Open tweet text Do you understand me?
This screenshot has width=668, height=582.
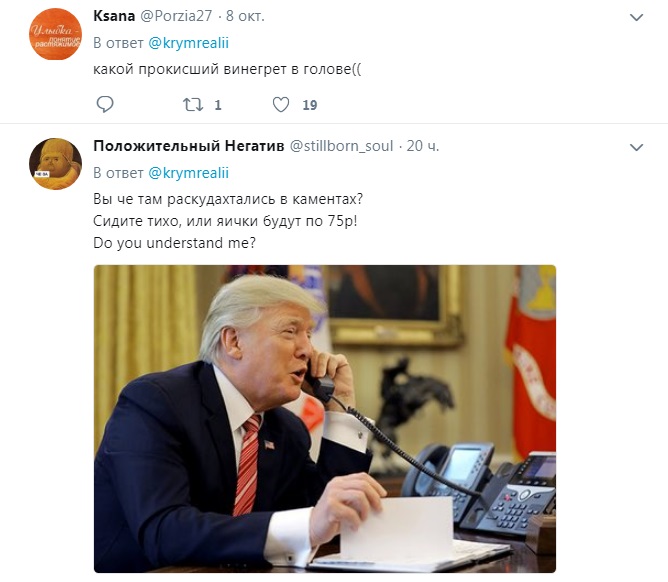(x=175, y=243)
